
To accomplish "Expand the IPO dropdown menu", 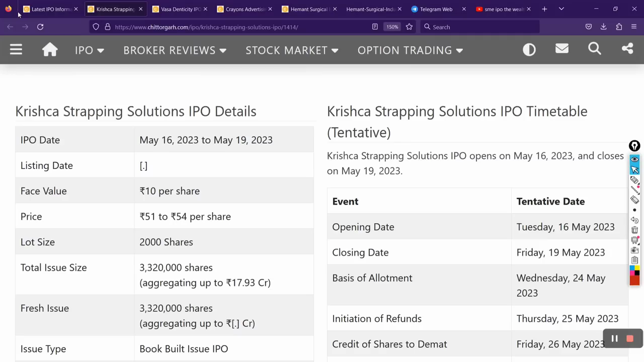I will click(89, 50).
